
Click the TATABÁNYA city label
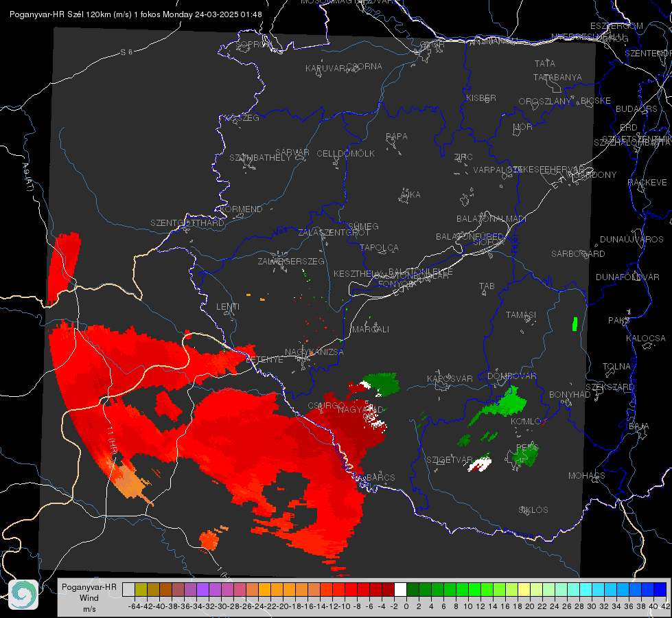(557, 77)
